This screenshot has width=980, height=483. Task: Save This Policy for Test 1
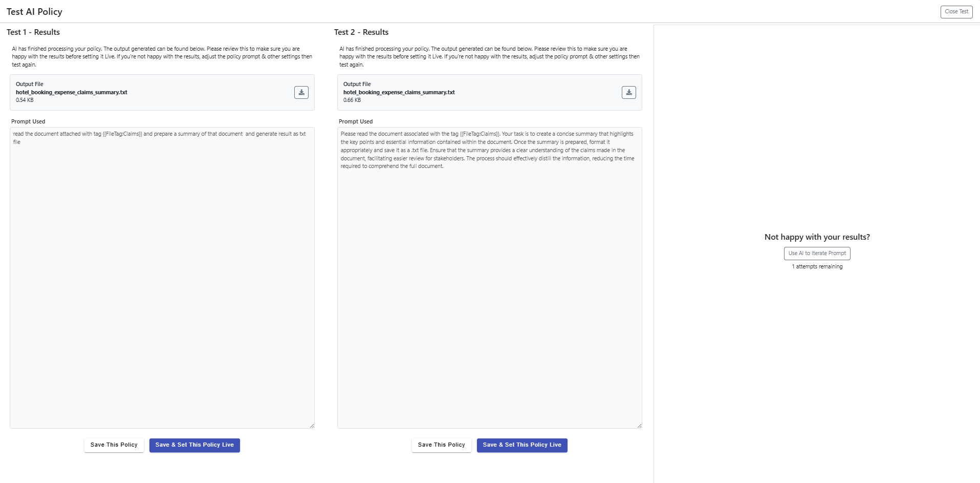click(x=114, y=445)
